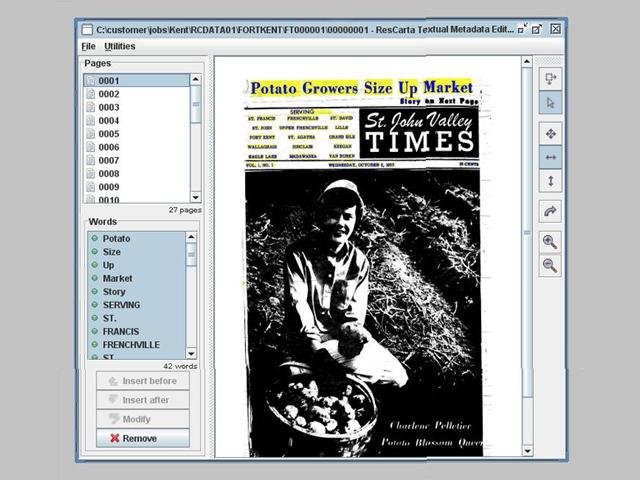Zoom out with the magnifier minus icon
This screenshot has height=480, width=640.
(550, 265)
